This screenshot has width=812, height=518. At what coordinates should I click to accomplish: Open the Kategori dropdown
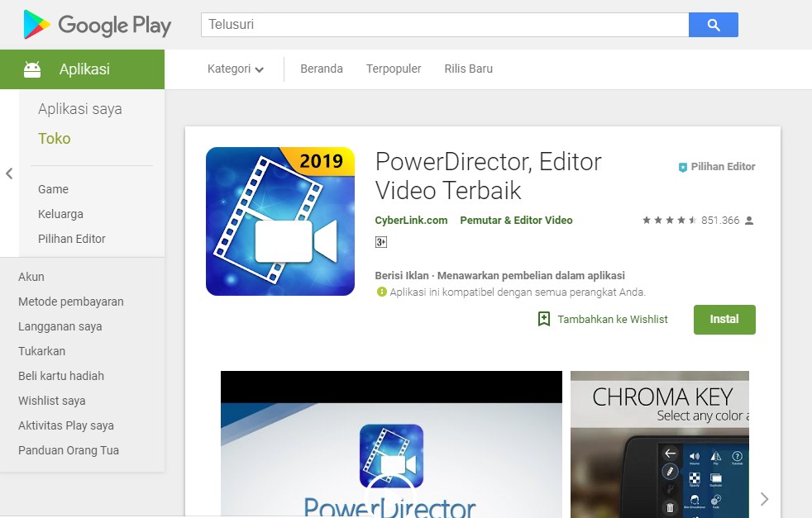(236, 69)
